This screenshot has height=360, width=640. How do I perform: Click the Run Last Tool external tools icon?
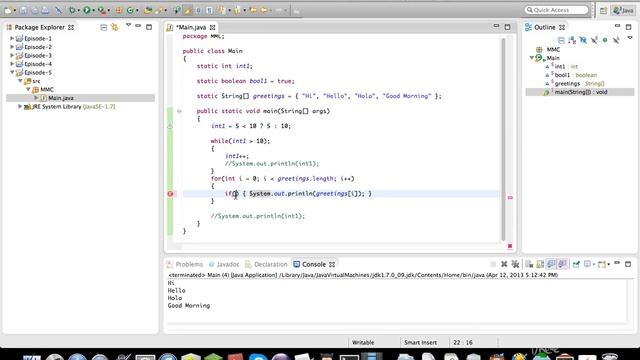(x=102, y=10)
